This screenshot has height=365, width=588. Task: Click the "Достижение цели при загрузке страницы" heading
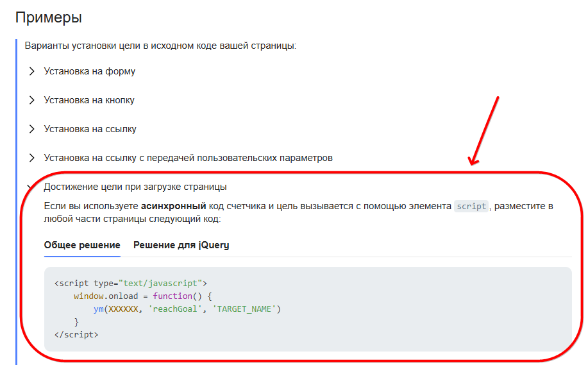coord(135,187)
